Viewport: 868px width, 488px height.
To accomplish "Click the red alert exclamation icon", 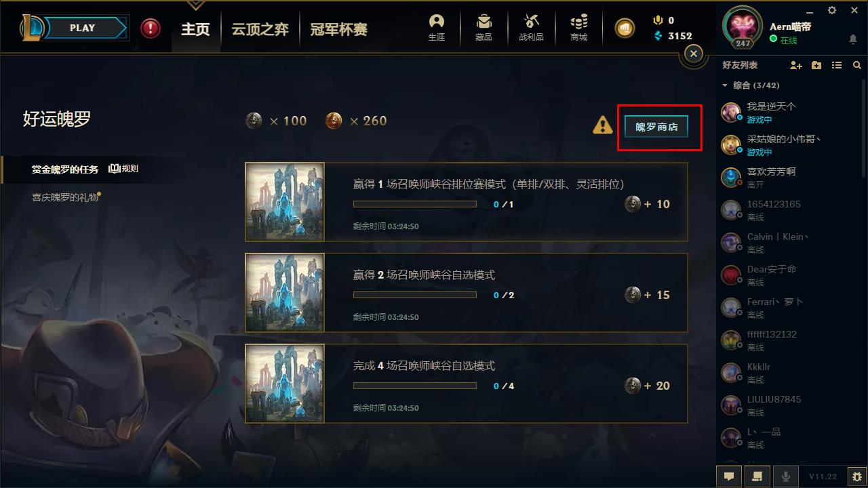I will 151,28.
